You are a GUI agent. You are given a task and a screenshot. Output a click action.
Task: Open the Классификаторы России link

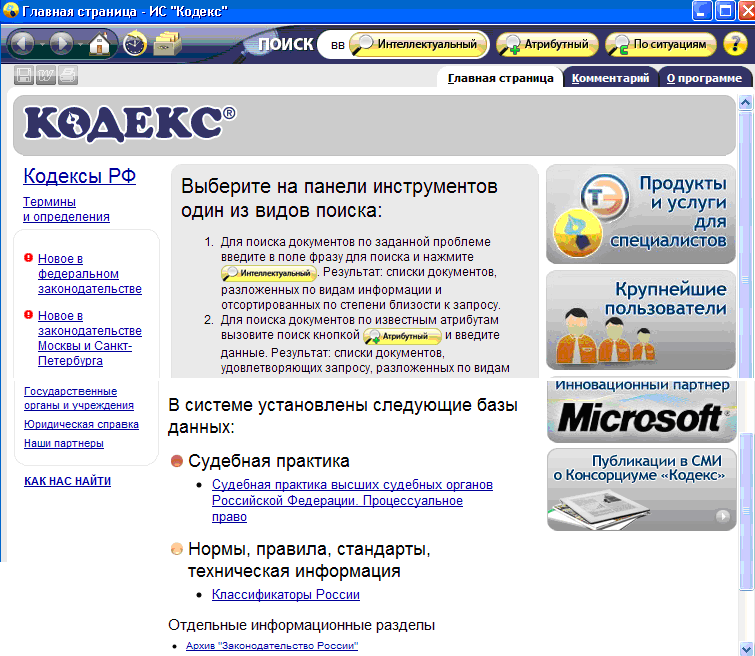pyautogui.click(x=286, y=594)
